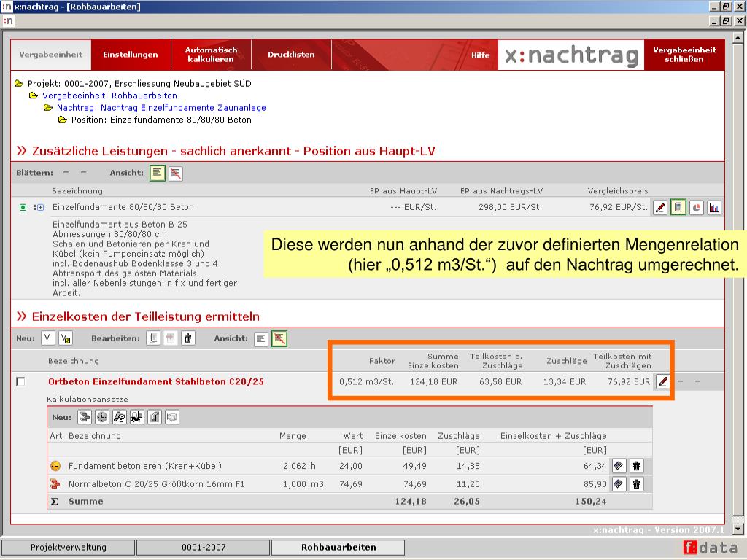
Task: Edit the Einzelfundamente position with the red pencil
Action: point(659,208)
